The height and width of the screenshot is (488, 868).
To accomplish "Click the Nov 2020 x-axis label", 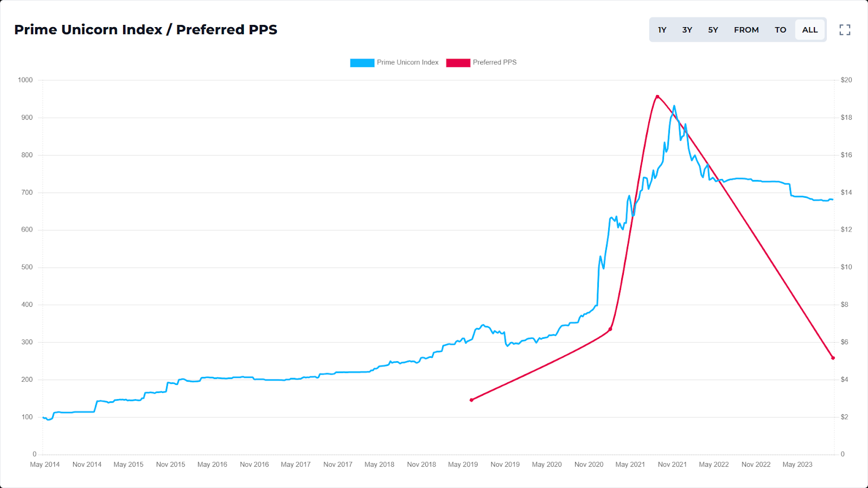I will tap(589, 465).
